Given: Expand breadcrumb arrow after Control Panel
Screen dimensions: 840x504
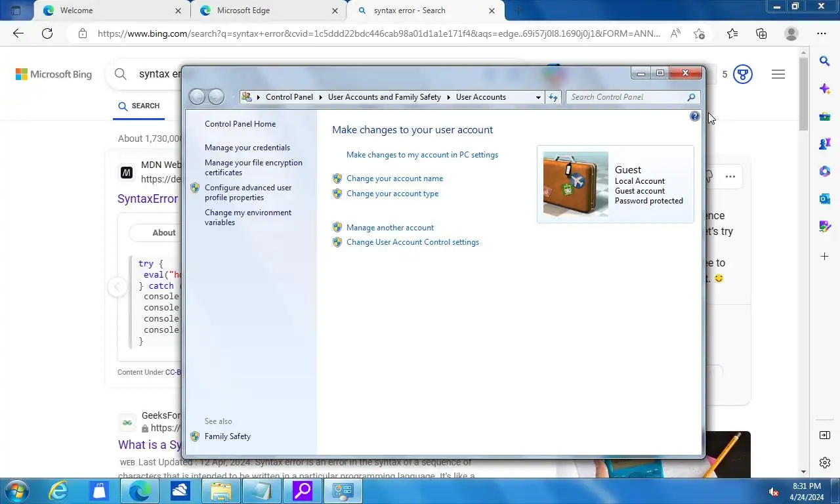Looking at the screenshot, I should point(321,97).
